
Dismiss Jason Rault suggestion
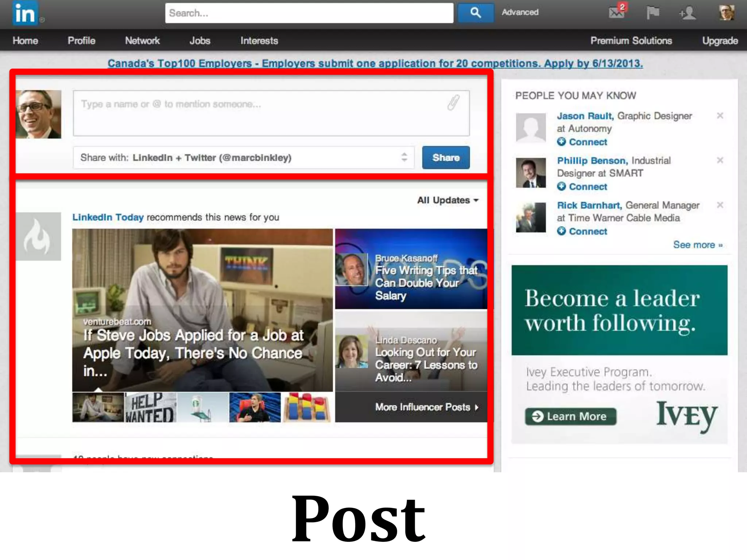[720, 116]
